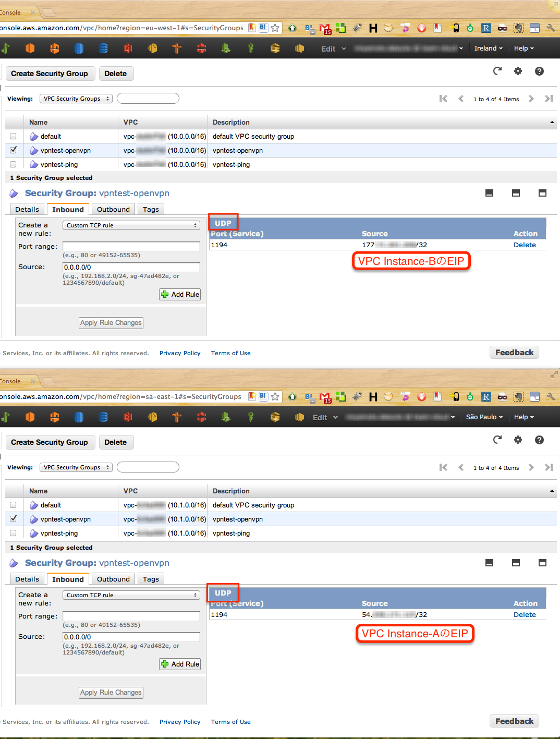Uncheck the vpntest-openvpn security group checkbox
Viewport: 560px width, 739px height.
tap(13, 150)
